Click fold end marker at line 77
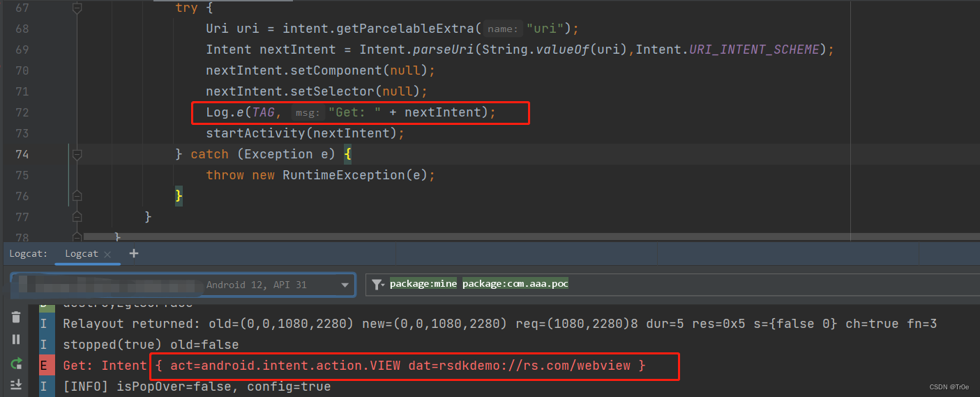The height and width of the screenshot is (397, 980). 77,217
